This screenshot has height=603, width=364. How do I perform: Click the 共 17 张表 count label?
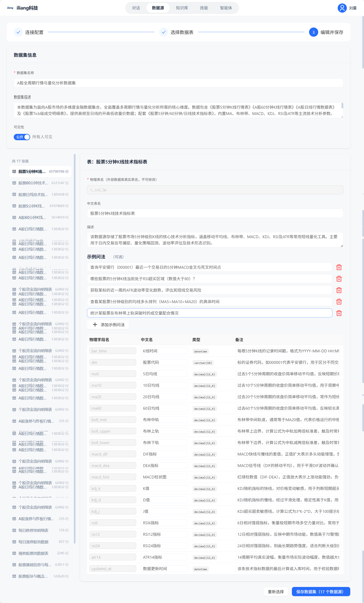20,161
